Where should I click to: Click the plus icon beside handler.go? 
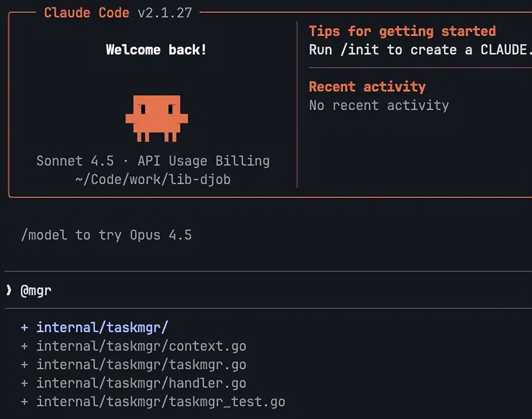(x=24, y=383)
